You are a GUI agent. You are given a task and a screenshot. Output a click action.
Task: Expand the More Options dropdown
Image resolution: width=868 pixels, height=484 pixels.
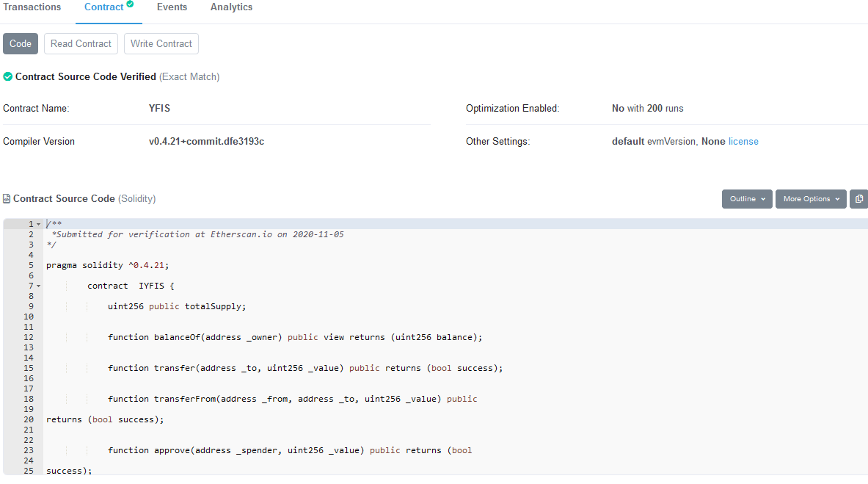click(810, 199)
